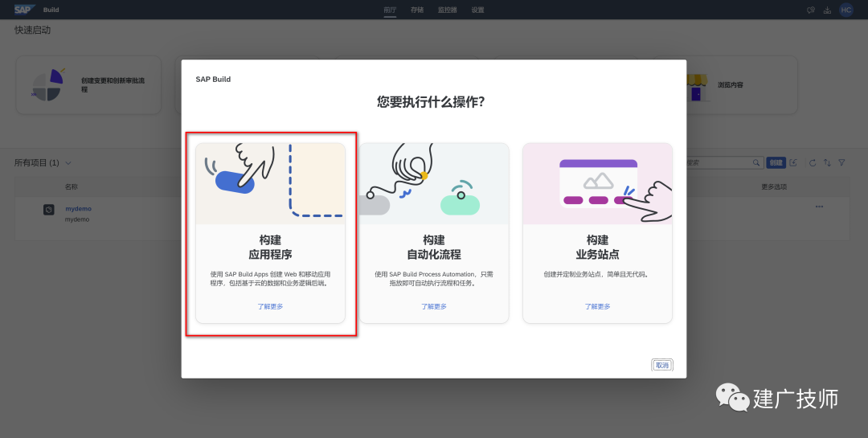Image resolution: width=868 pixels, height=438 pixels.
Task: Click the SAP Build Apps description text
Action: (x=270, y=279)
